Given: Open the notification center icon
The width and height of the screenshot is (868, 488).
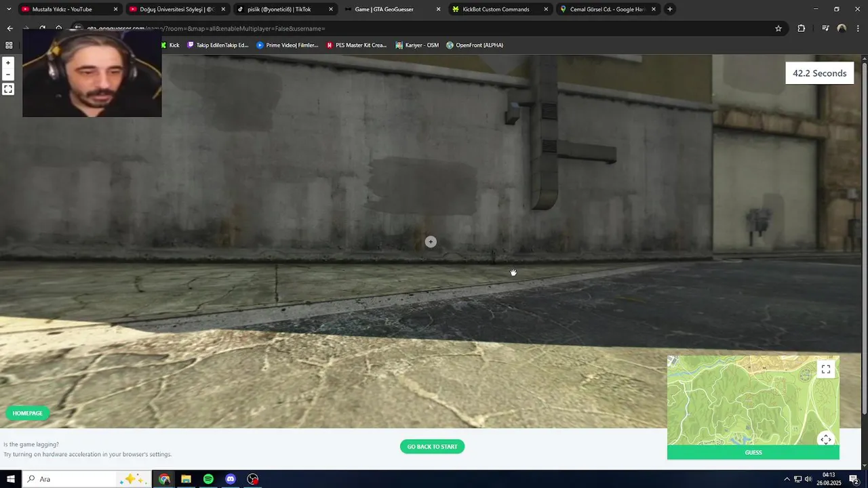Looking at the screenshot, I should coord(854,479).
